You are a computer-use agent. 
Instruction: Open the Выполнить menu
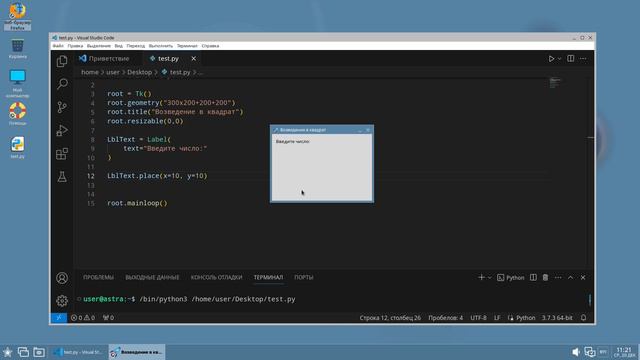[161, 46]
